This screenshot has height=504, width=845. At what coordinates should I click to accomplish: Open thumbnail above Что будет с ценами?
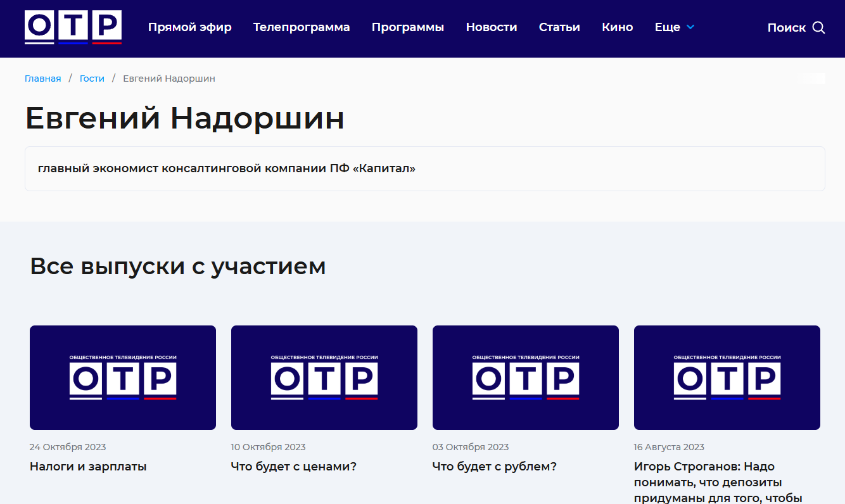[x=324, y=377]
